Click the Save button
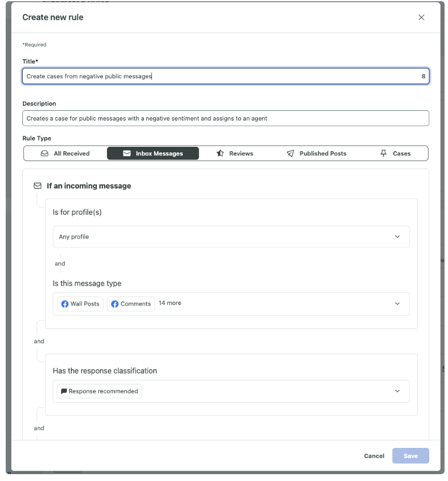The image size is (448, 481). pos(410,456)
